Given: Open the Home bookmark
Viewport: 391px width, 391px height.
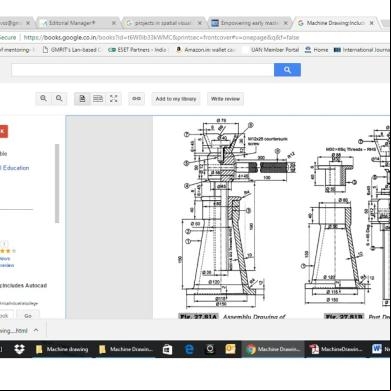Looking at the screenshot, I should pos(316,50).
